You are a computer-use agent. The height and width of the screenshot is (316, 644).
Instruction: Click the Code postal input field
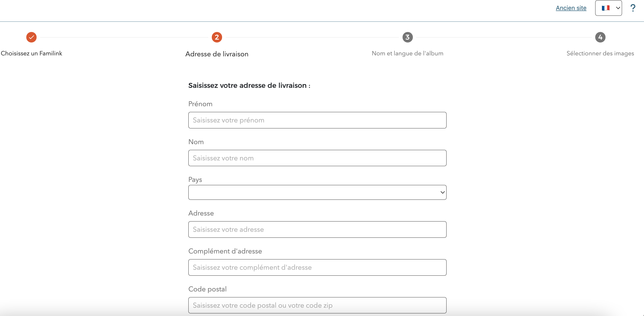tap(317, 305)
